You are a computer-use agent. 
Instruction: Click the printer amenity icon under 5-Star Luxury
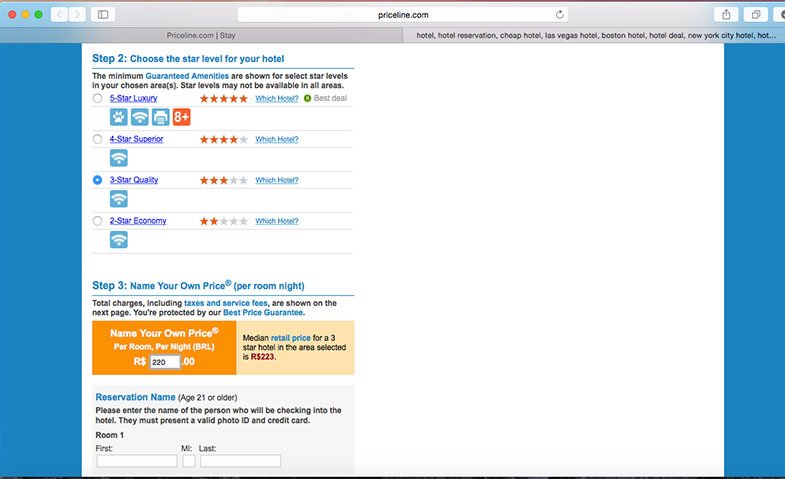tap(160, 117)
